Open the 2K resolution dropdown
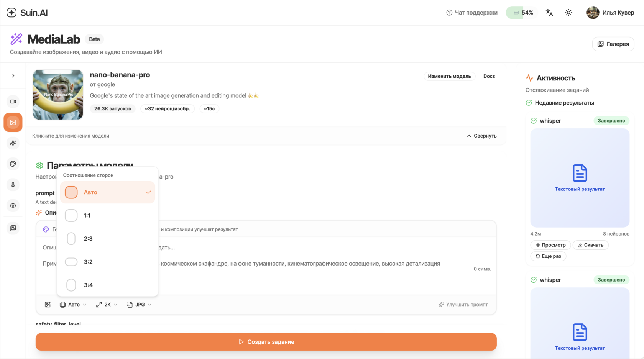Screen dimensions: 644x359 point(107,305)
